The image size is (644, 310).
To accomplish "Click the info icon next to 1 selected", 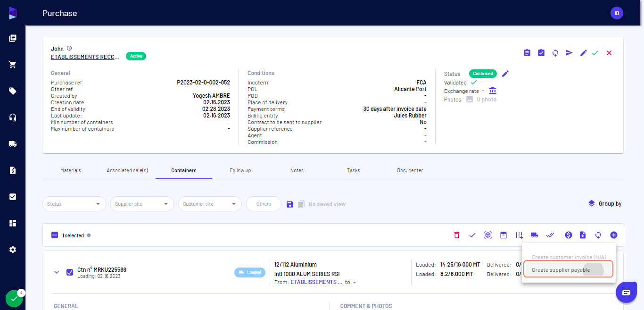I will (89, 235).
